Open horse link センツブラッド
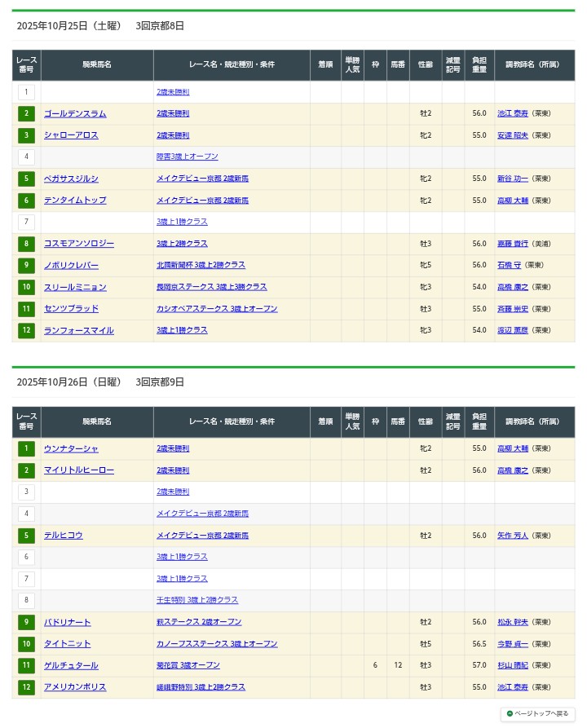This screenshot has width=587, height=728. point(71,309)
